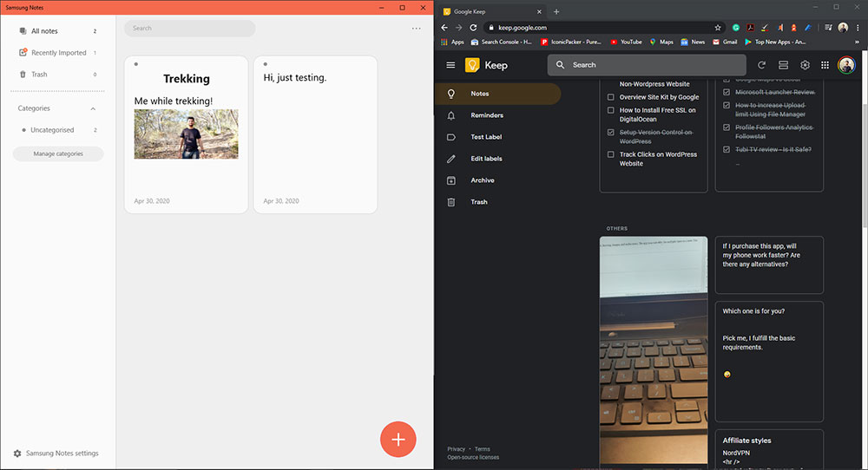This screenshot has height=470, width=868.
Task: Open the Affiliate styles note
Action: (x=769, y=450)
